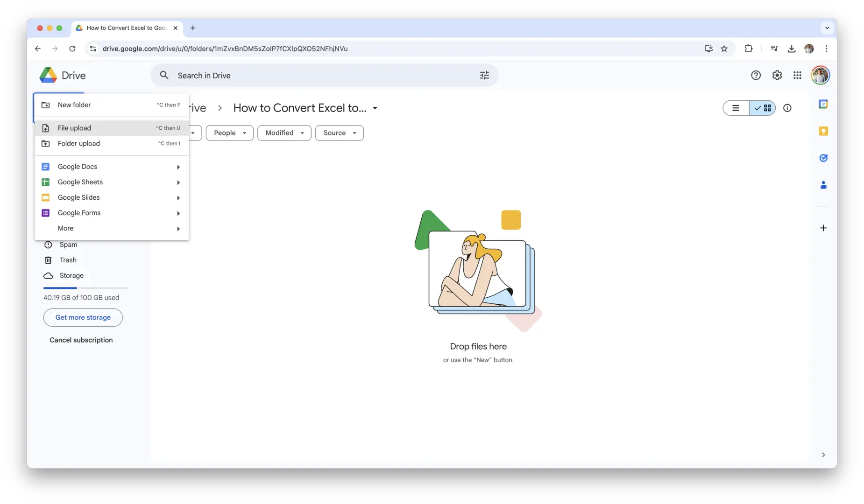
Task: Open Google Tasks side panel icon
Action: (823, 158)
